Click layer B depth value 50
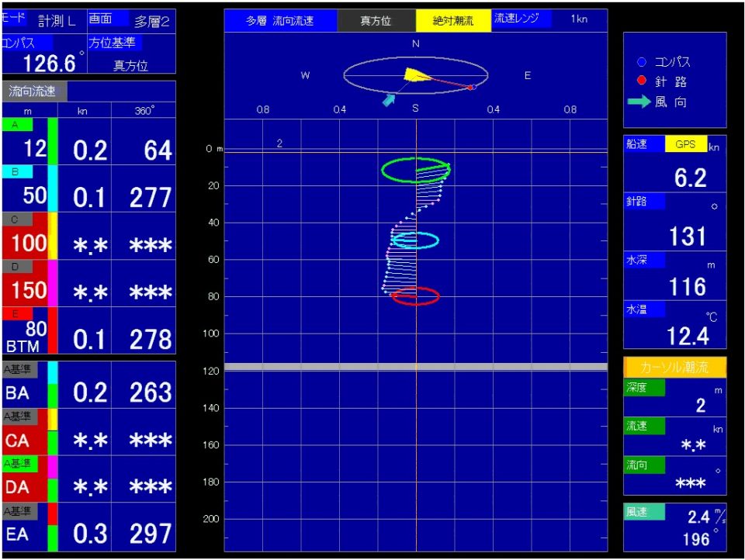 tap(35, 195)
